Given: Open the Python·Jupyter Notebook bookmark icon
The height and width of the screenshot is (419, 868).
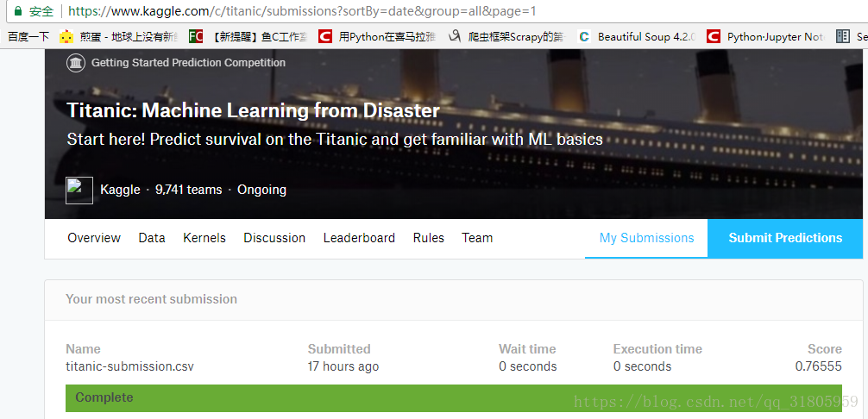Looking at the screenshot, I should (714, 37).
